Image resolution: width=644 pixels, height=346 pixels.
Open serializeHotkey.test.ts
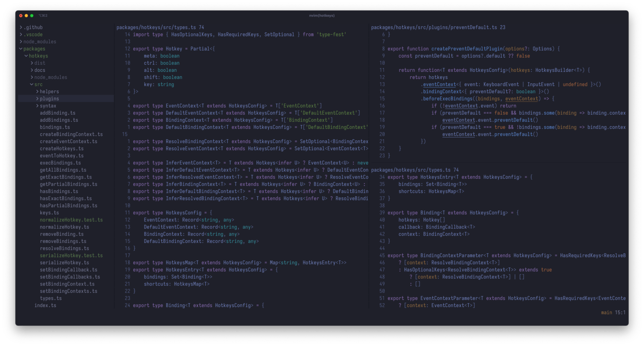[71, 256]
